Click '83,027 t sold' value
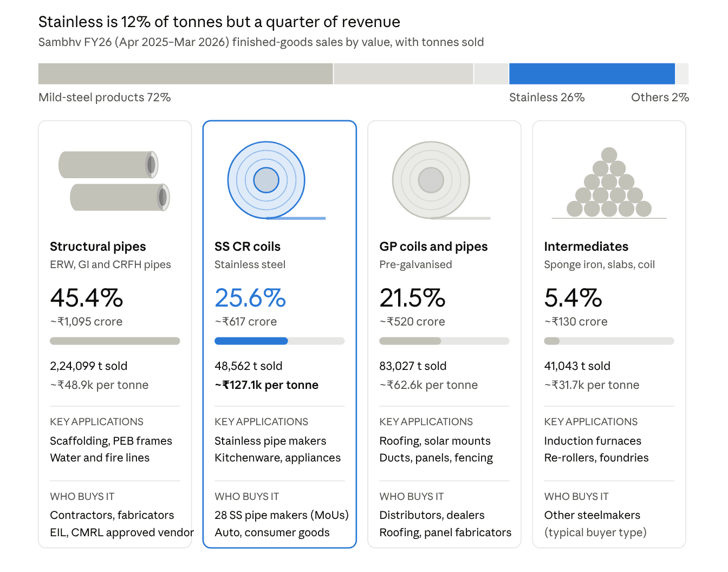The image size is (728, 572). (413, 366)
